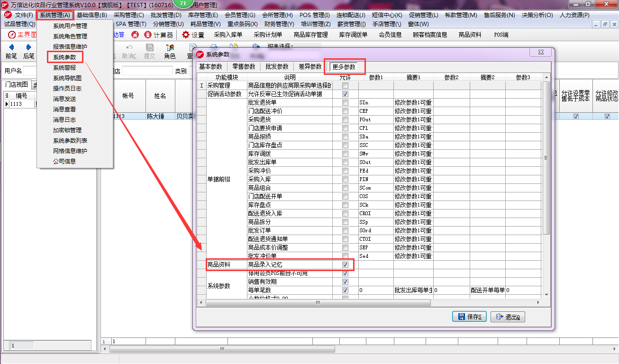The height and width of the screenshot is (364, 619).
Task: Click scroll up arrow of parameters grid
Action: (546, 77)
